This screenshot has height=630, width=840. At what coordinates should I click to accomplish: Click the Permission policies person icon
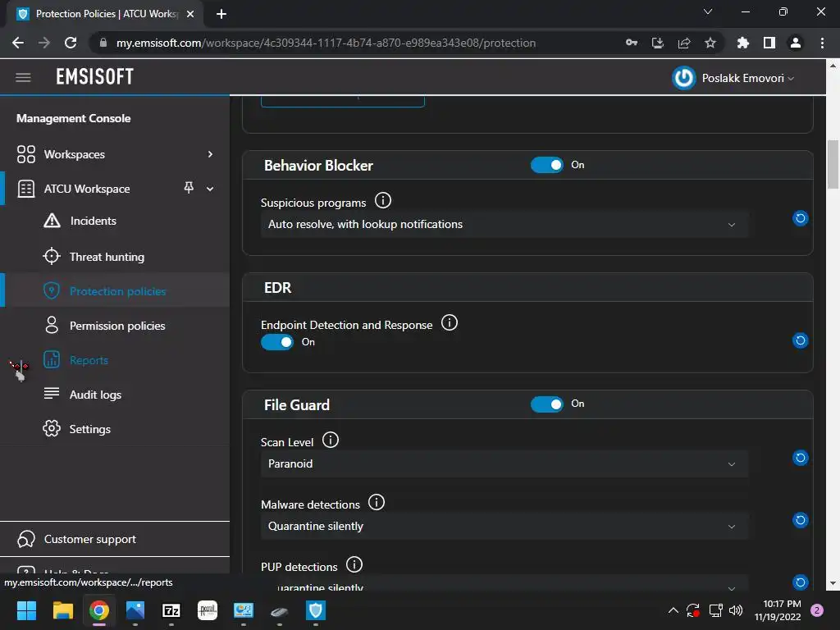[52, 325]
